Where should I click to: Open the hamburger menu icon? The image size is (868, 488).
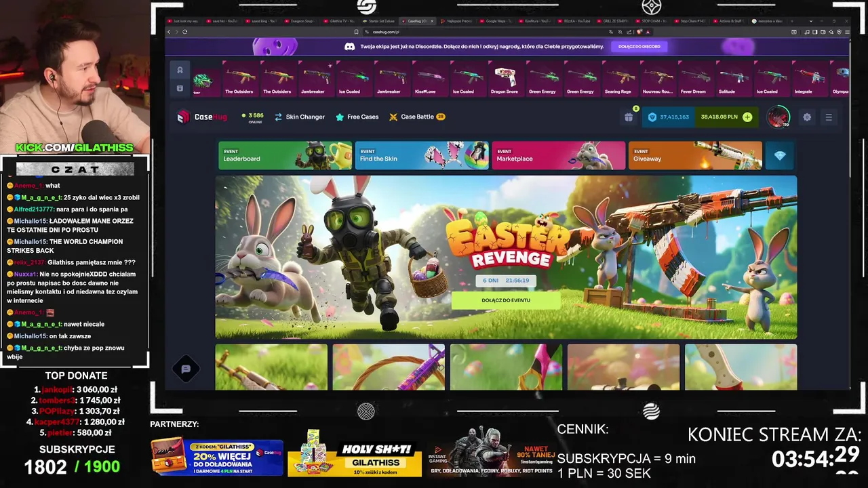(828, 117)
